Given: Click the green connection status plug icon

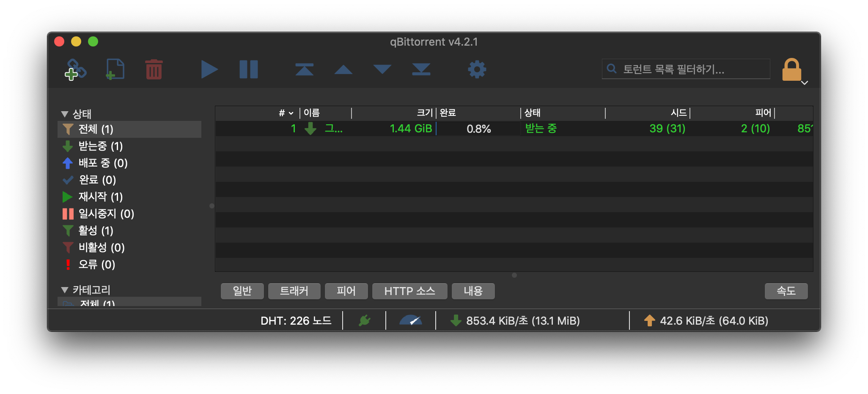Looking at the screenshot, I should click(364, 321).
